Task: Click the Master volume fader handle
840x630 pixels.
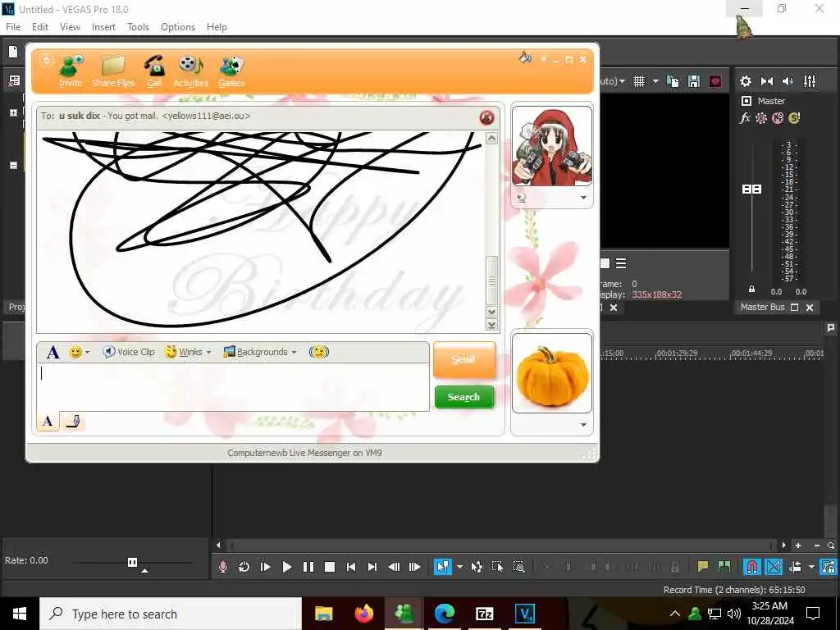Action: [x=751, y=189]
